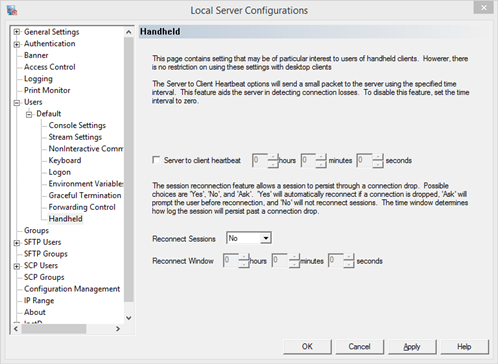Image resolution: width=498 pixels, height=364 pixels.
Task: Close the Local Server Configurations window
Action: coord(483,8)
